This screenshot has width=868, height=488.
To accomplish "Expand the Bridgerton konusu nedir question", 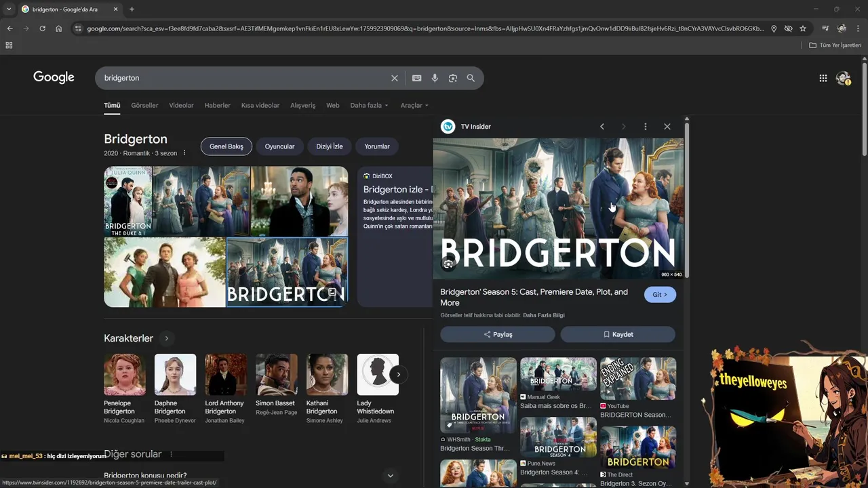I will point(250,475).
